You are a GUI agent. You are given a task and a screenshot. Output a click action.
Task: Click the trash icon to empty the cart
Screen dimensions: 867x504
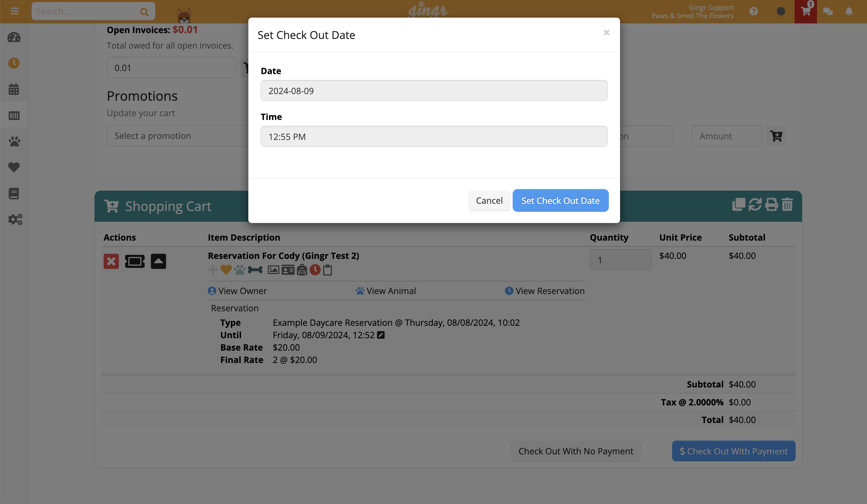pos(787,204)
